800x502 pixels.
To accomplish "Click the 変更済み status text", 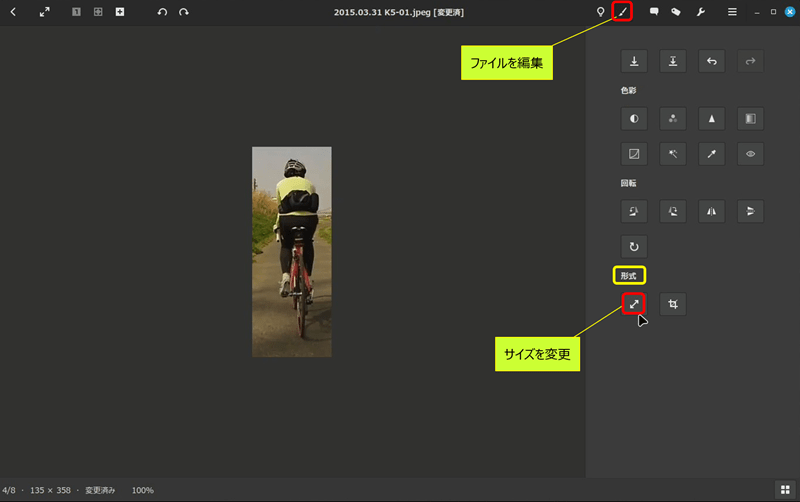I will (x=100, y=490).
